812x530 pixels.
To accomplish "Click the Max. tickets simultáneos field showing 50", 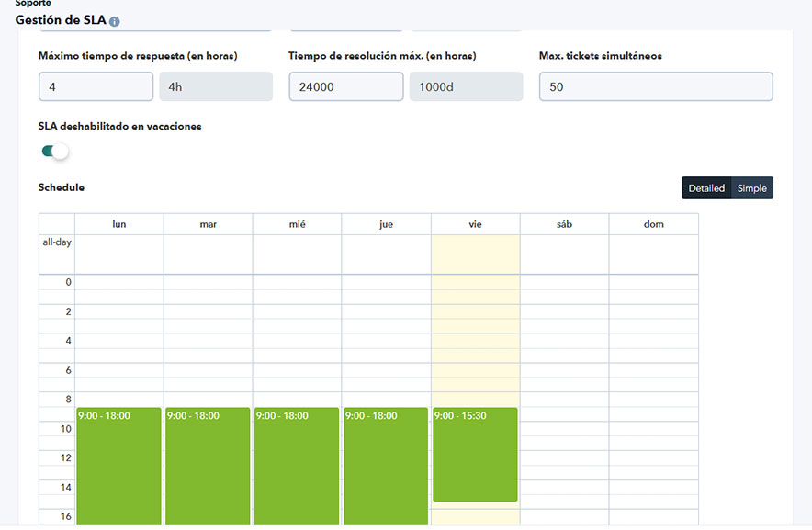I will (x=655, y=85).
